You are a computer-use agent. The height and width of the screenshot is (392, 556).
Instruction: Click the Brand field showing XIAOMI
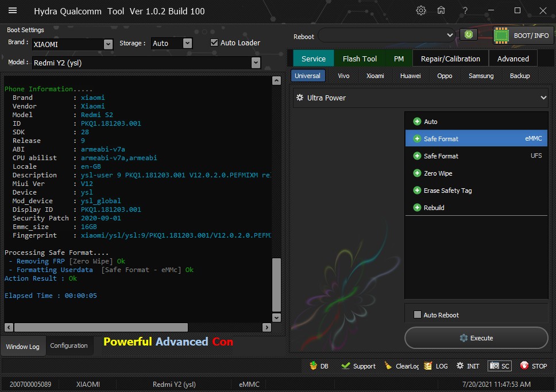[73, 44]
